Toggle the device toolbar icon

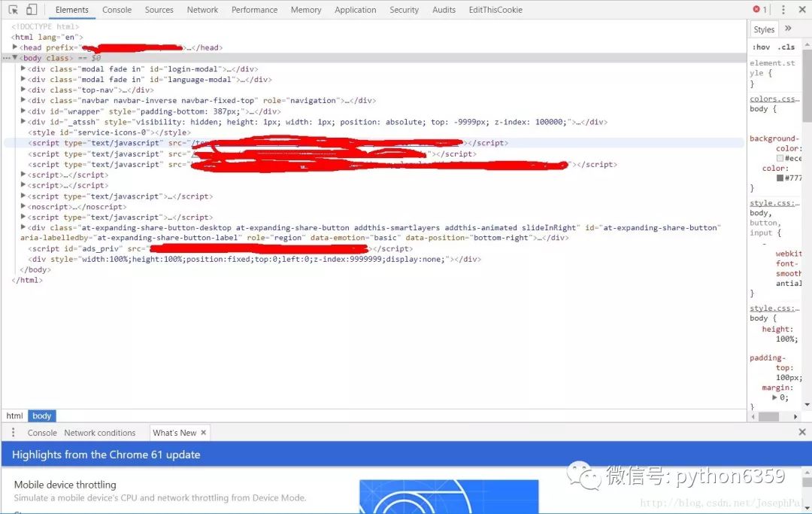click(32, 9)
